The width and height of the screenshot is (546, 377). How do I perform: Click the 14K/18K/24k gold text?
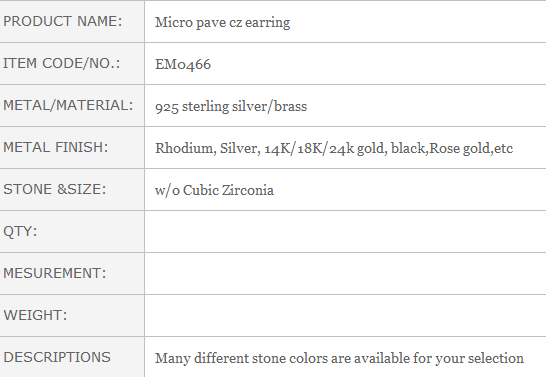click(x=325, y=149)
